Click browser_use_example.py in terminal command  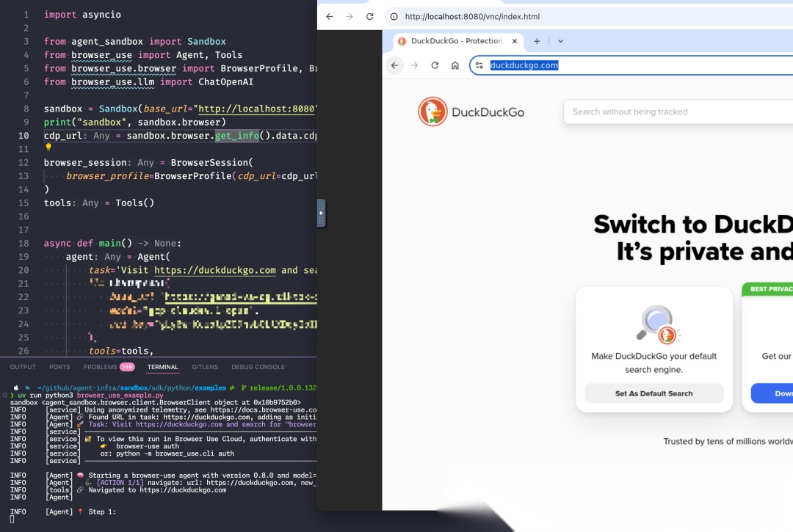point(120,395)
